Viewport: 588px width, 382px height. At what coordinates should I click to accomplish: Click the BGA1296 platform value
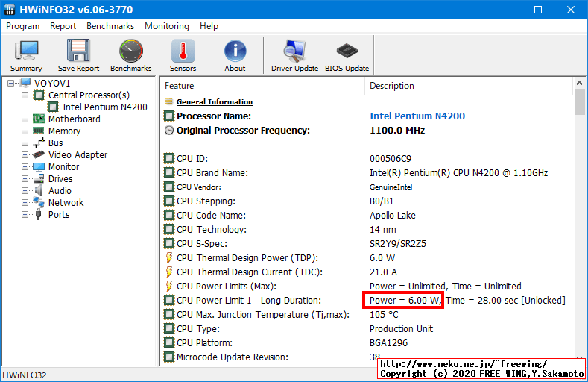(388, 343)
